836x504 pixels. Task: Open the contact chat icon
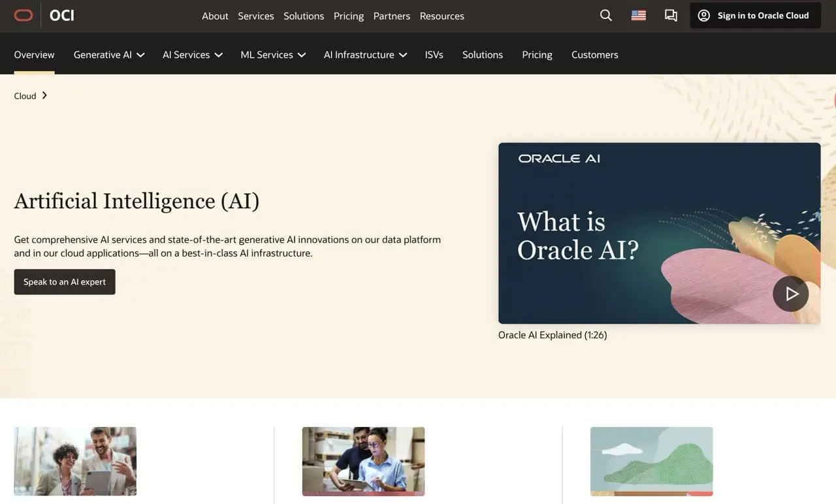tap(671, 14)
